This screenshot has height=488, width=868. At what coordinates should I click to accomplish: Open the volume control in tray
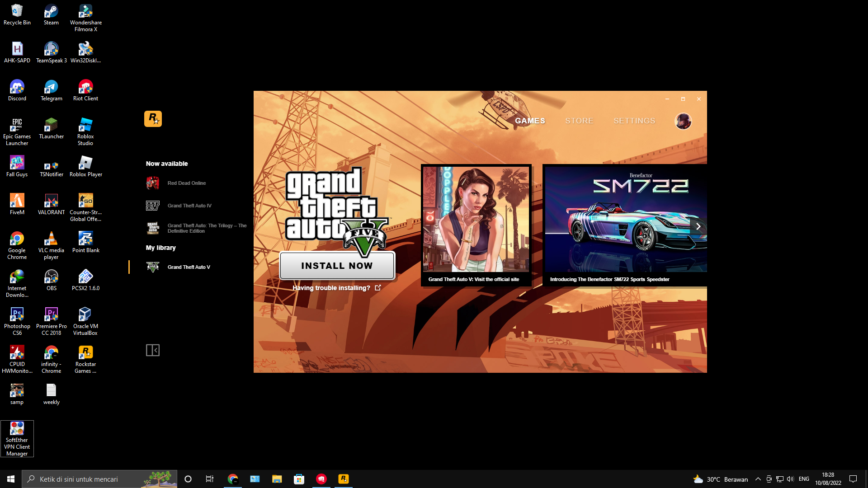click(x=790, y=479)
